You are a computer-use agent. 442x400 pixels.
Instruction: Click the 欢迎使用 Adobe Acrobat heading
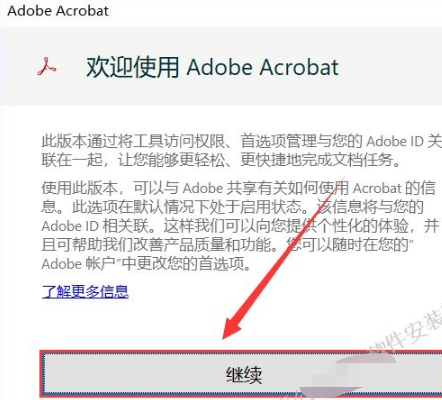212,67
